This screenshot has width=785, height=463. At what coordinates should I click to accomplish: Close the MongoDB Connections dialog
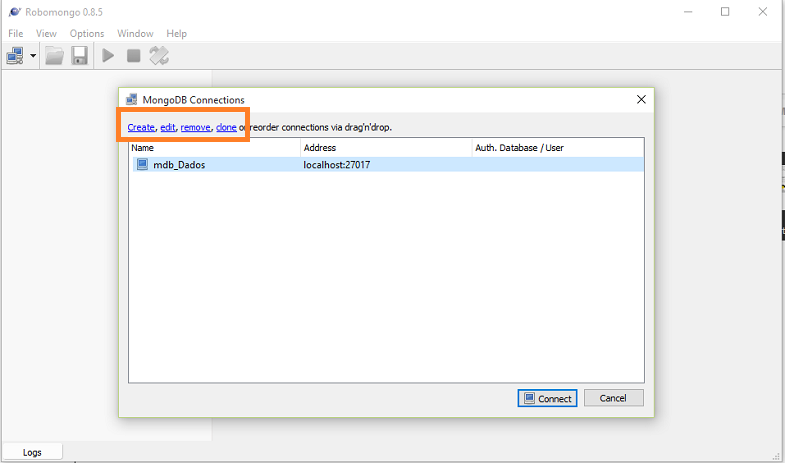pos(641,100)
